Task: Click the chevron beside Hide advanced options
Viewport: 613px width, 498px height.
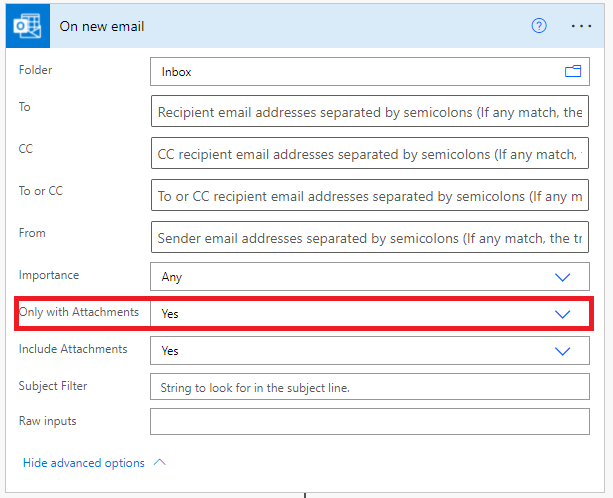Action: tap(160, 462)
